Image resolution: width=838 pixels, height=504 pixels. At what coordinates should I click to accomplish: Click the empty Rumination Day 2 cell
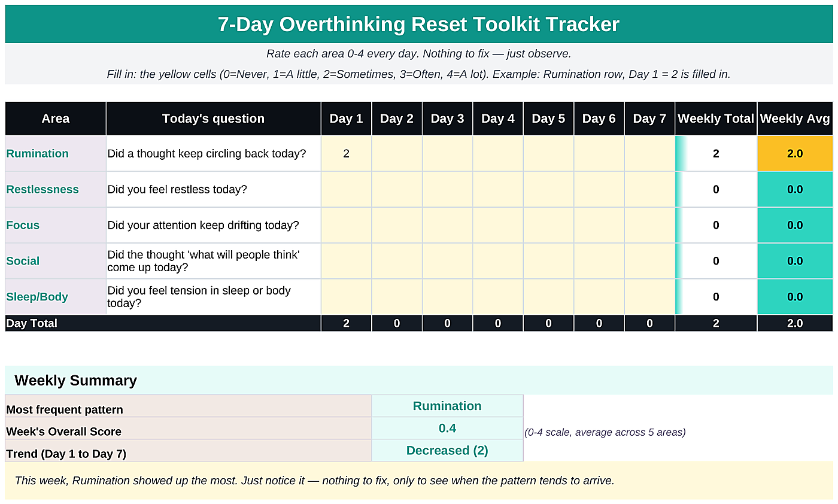tap(397, 153)
